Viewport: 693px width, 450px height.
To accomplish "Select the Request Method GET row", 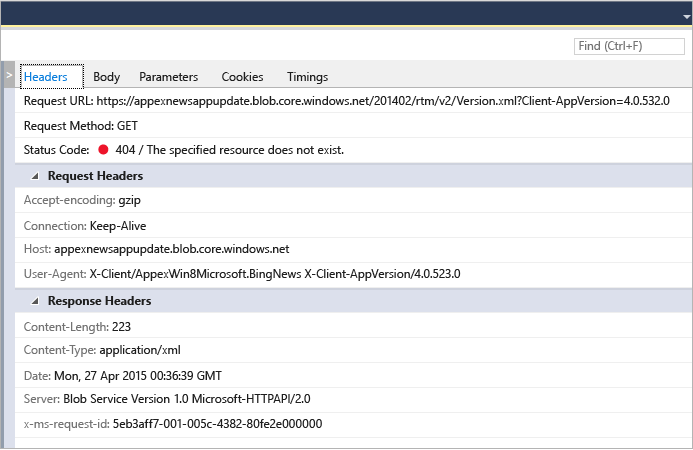I will pyautogui.click(x=354, y=126).
